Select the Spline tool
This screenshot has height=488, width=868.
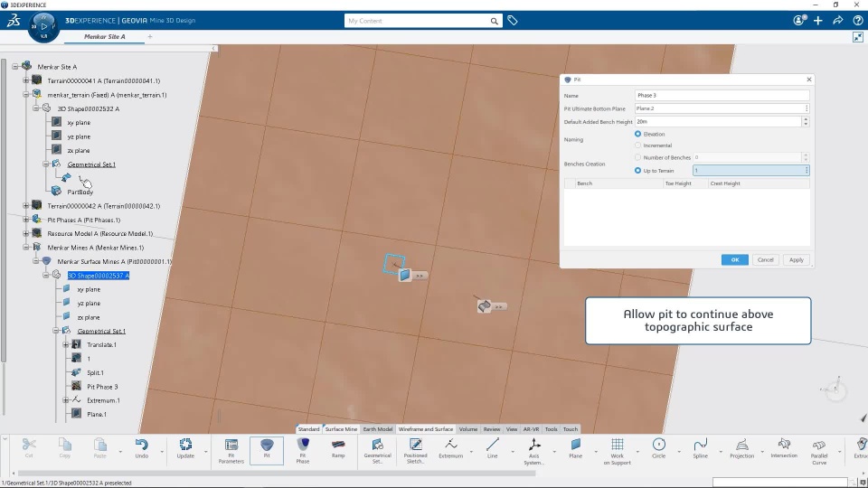[700, 447]
